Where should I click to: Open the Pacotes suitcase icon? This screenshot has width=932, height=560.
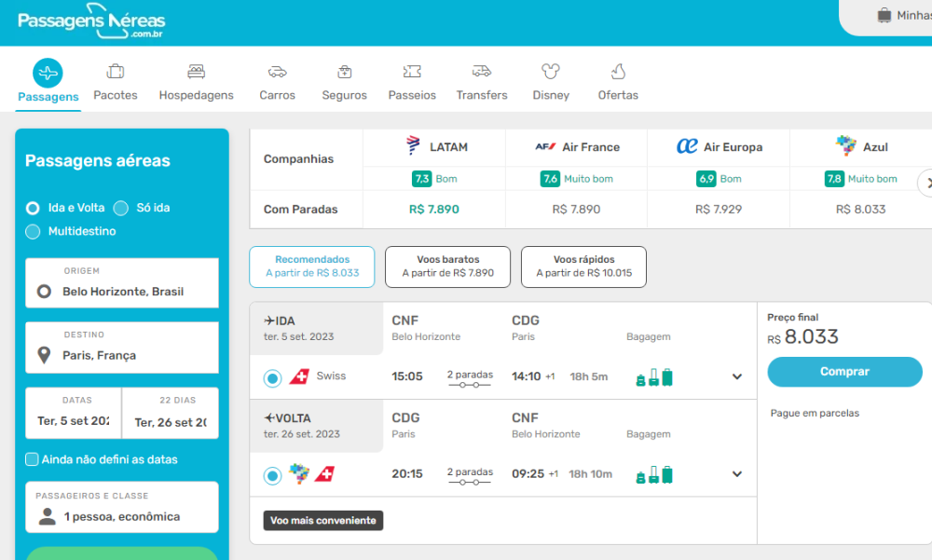pyautogui.click(x=116, y=72)
